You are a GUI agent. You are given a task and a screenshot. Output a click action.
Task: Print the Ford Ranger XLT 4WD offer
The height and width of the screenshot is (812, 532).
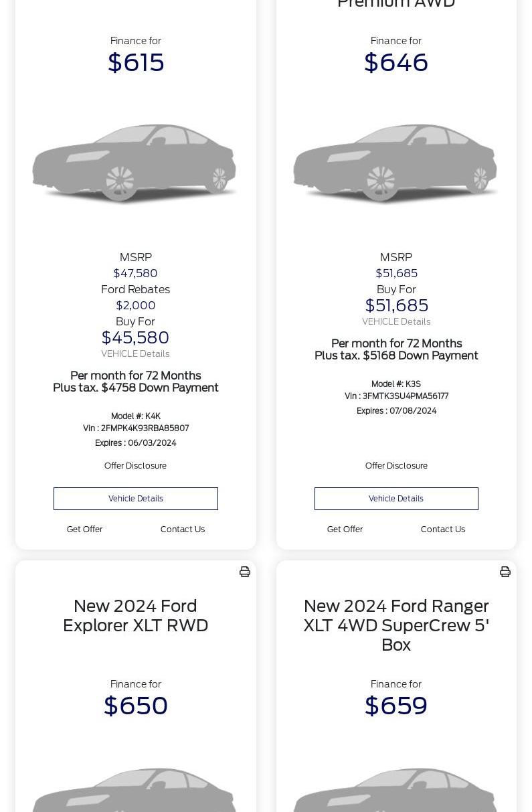coord(505,572)
